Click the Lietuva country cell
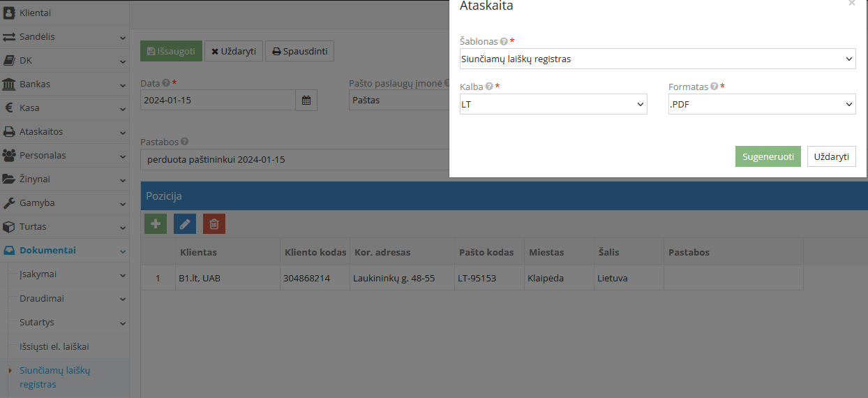This screenshot has width=868, height=398. coord(629,278)
